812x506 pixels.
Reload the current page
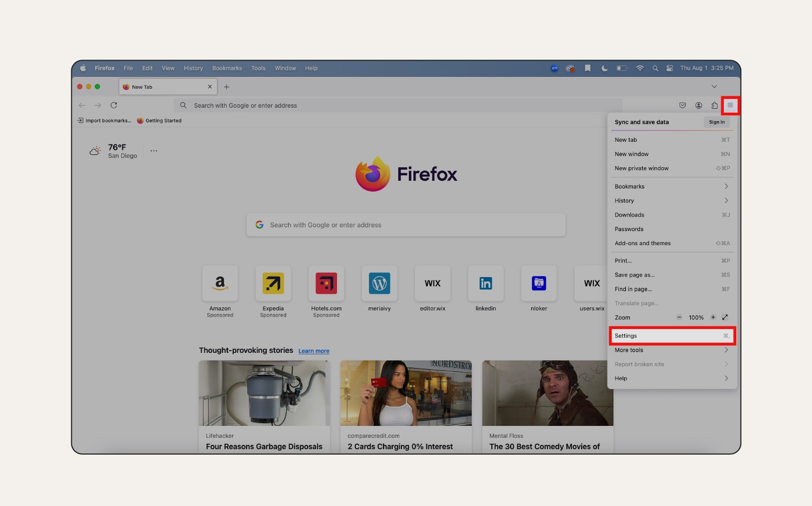click(114, 105)
